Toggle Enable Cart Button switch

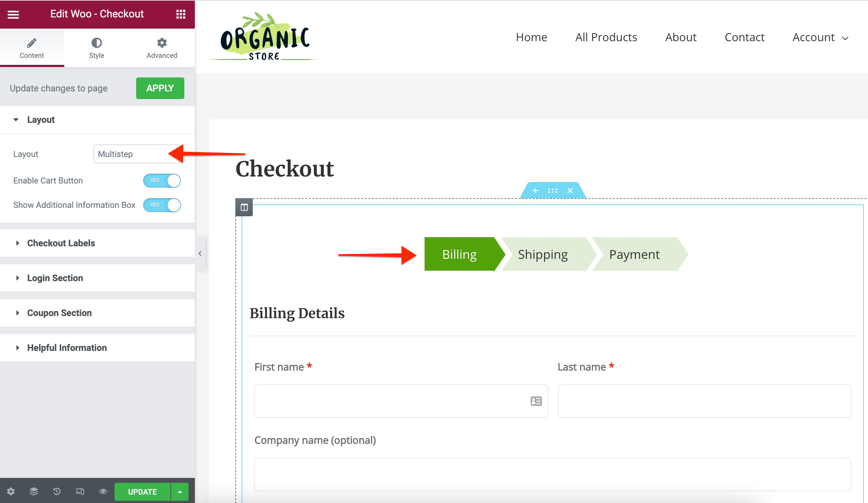pyautogui.click(x=162, y=181)
